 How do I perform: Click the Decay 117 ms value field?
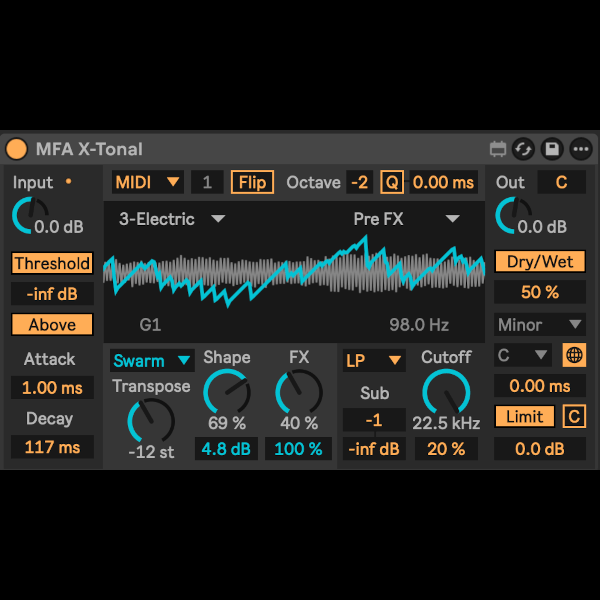[x=52, y=447]
